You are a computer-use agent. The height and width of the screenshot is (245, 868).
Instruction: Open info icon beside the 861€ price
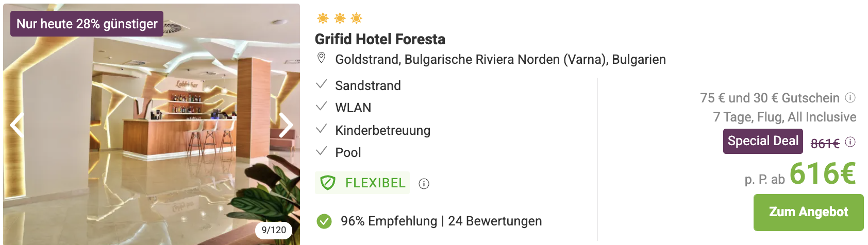point(850,142)
